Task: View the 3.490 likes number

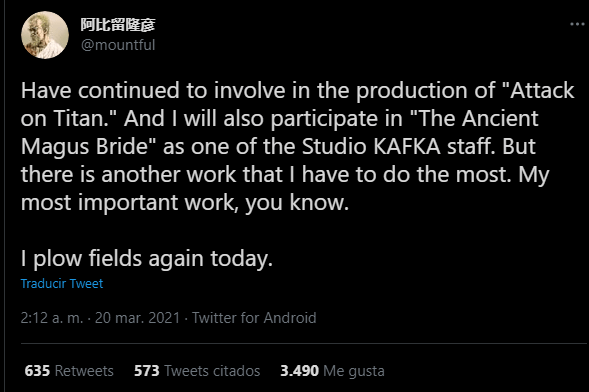Action: click(x=299, y=371)
